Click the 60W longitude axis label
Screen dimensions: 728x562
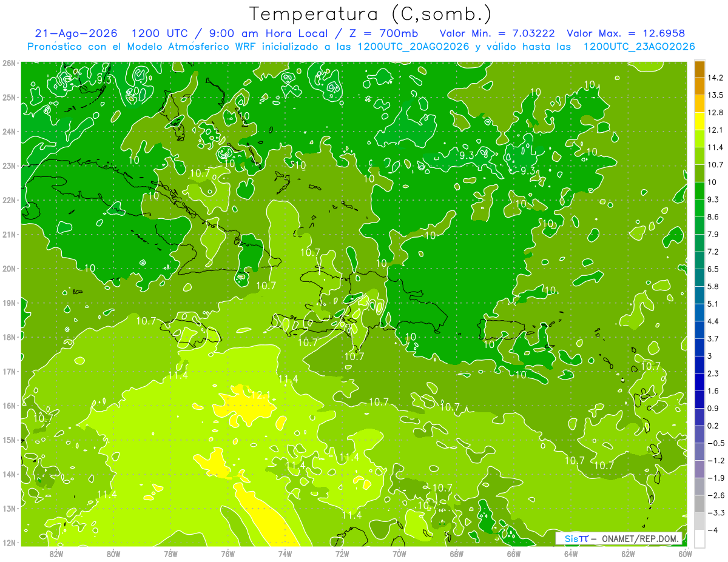click(686, 554)
